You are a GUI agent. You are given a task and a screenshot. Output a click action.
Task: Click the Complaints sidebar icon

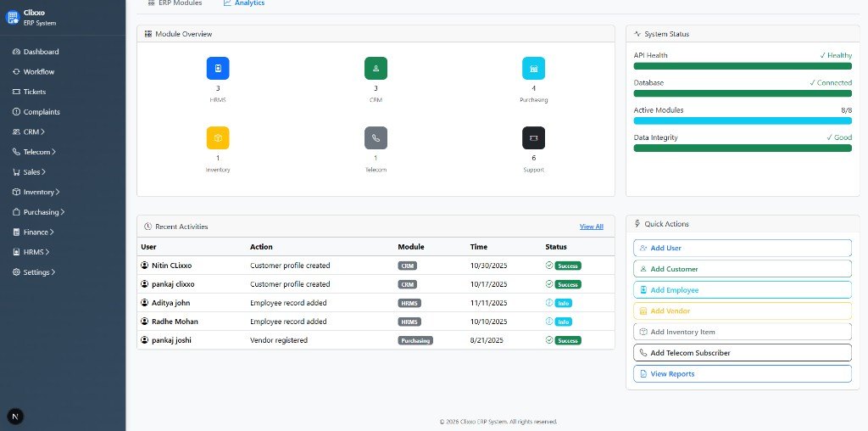tap(16, 111)
